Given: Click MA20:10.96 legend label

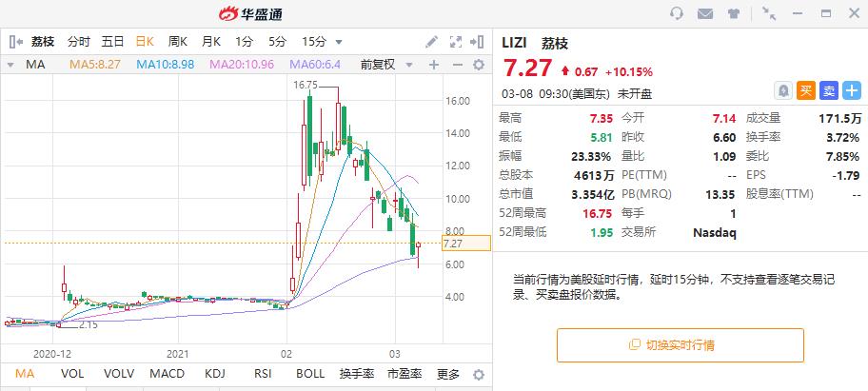Looking at the screenshot, I should coord(242,65).
